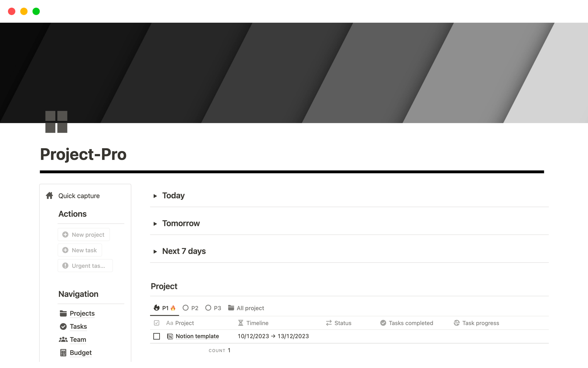
Task: Toggle the Notion template checkbox
Action: [x=156, y=336]
